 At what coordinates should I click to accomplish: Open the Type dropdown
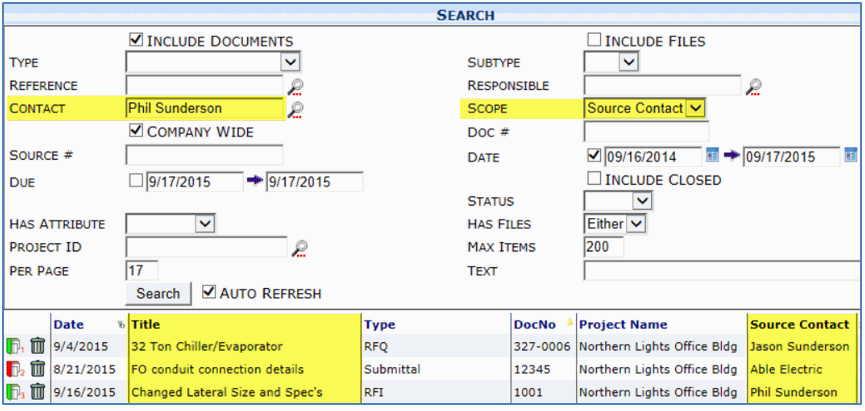[x=213, y=62]
